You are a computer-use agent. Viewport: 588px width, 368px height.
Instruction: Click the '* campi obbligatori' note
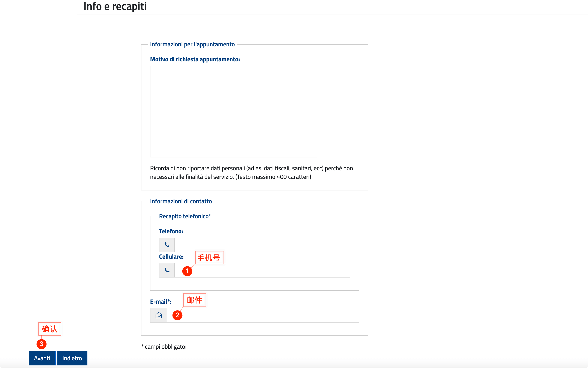165,347
